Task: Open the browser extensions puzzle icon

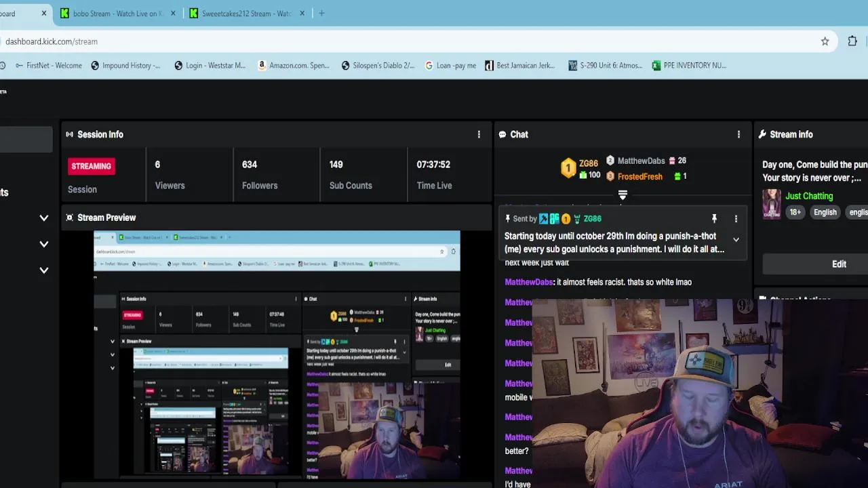Action: coord(852,41)
